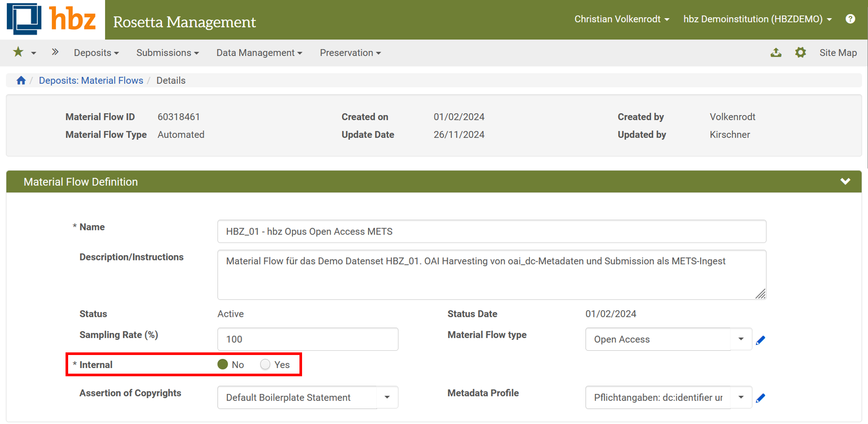Viewport: 868px width, 424px height.
Task: Click the home icon in the breadcrumb
Action: click(20, 80)
